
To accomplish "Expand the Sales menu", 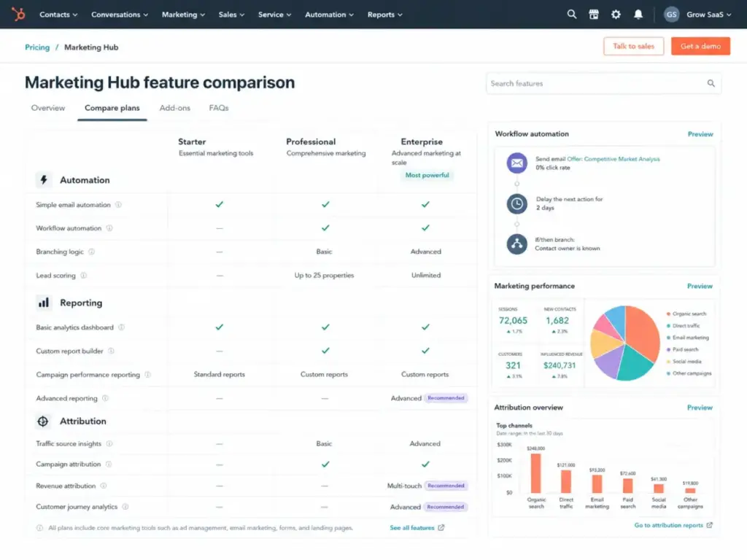I will pyautogui.click(x=231, y=15).
